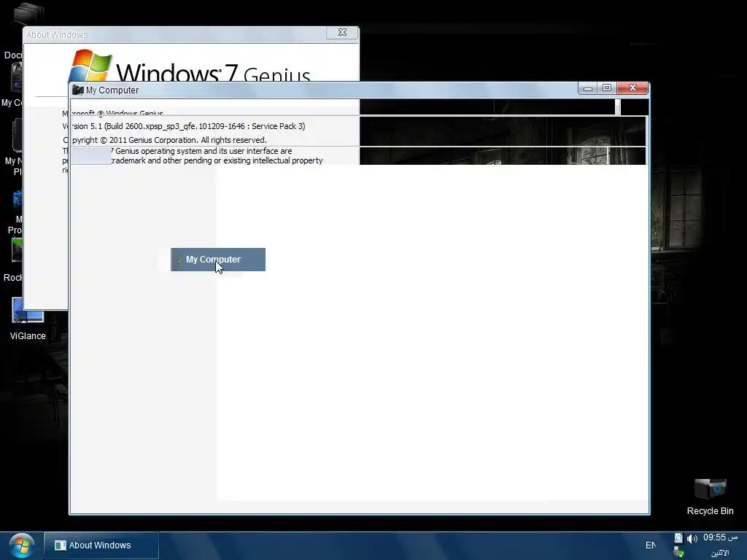747x560 pixels.
Task: Open Recycle Bin desktop icon
Action: (710, 497)
